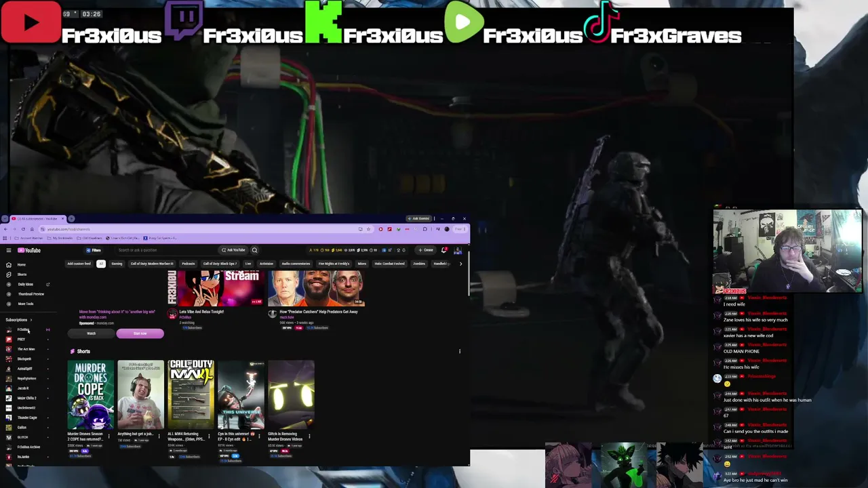Select the Zombies filter chip

tap(419, 264)
